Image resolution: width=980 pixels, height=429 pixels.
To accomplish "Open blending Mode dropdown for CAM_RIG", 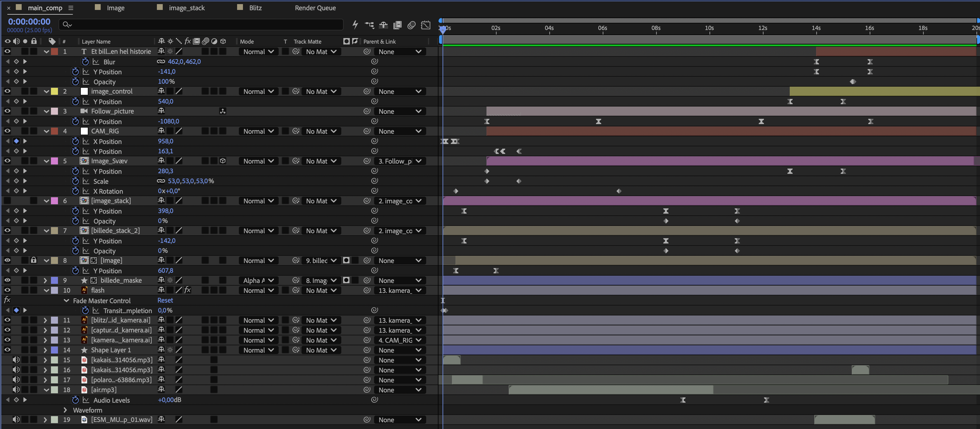I will pyautogui.click(x=258, y=131).
